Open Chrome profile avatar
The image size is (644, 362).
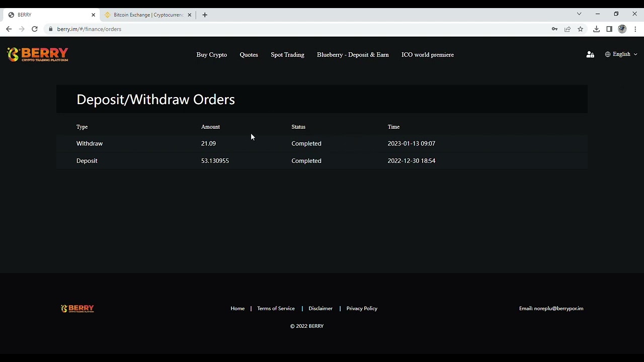click(622, 29)
